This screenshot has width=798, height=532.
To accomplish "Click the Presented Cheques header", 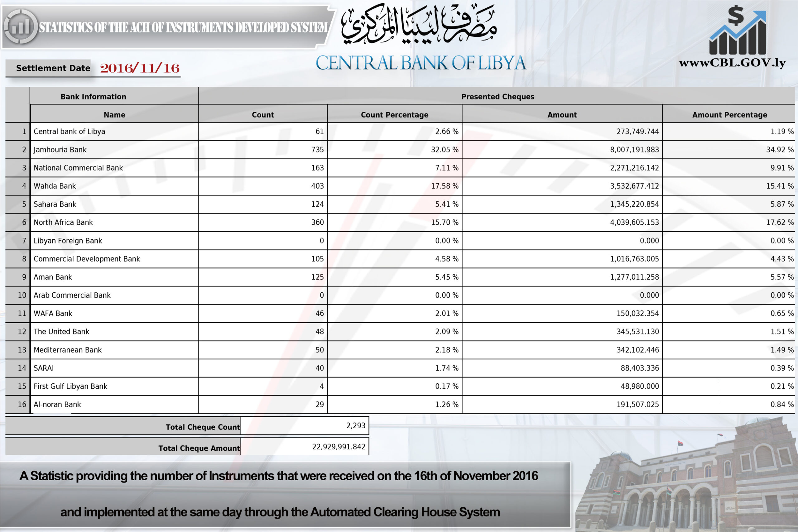I will click(498, 97).
